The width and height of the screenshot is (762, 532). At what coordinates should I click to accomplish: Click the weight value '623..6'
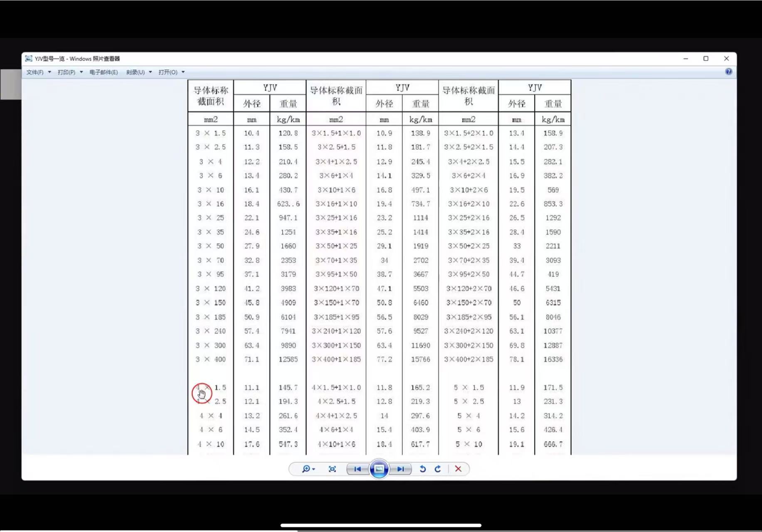pyautogui.click(x=288, y=204)
